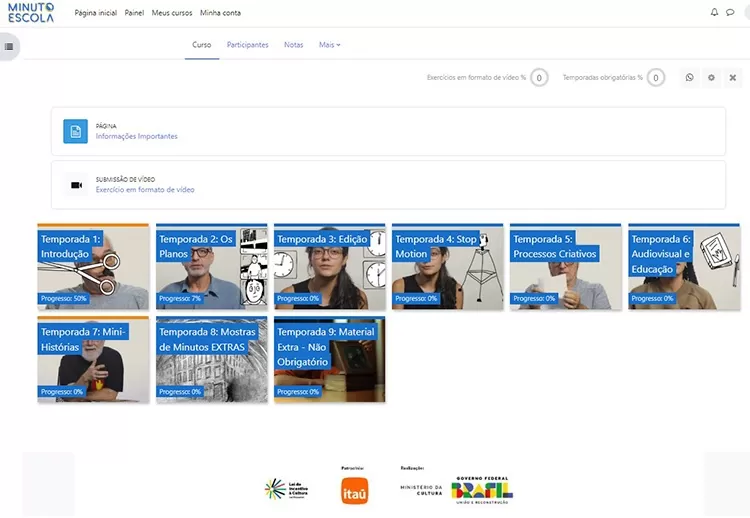This screenshot has height=518, width=750.
Task: Click the video camera submission icon
Action: 75,185
